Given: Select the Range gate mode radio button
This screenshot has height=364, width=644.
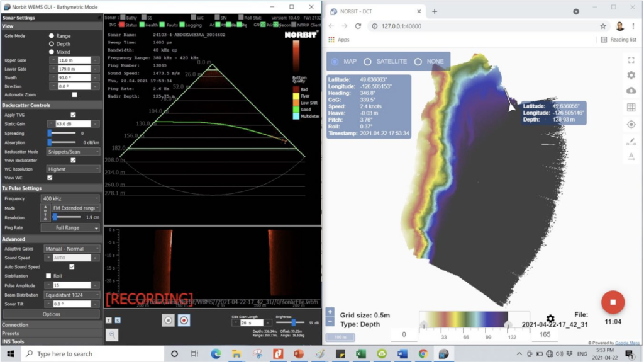Looking at the screenshot, I should pyautogui.click(x=52, y=36).
